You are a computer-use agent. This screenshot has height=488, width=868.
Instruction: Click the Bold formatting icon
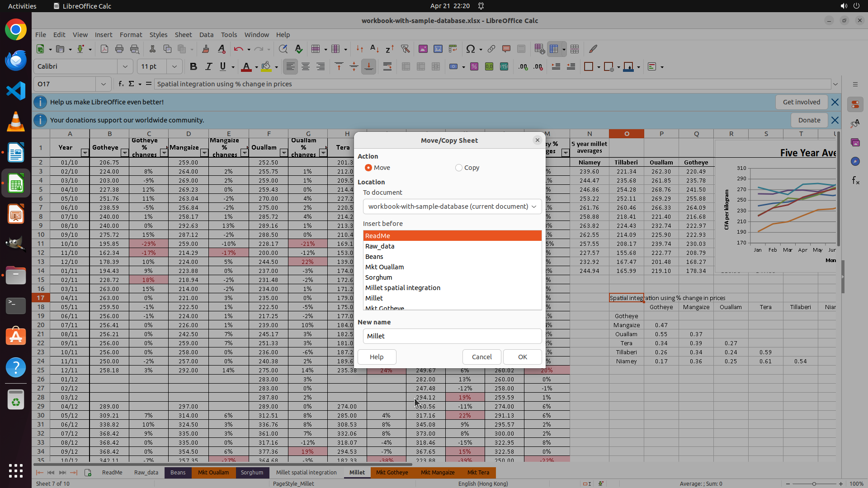(x=193, y=67)
